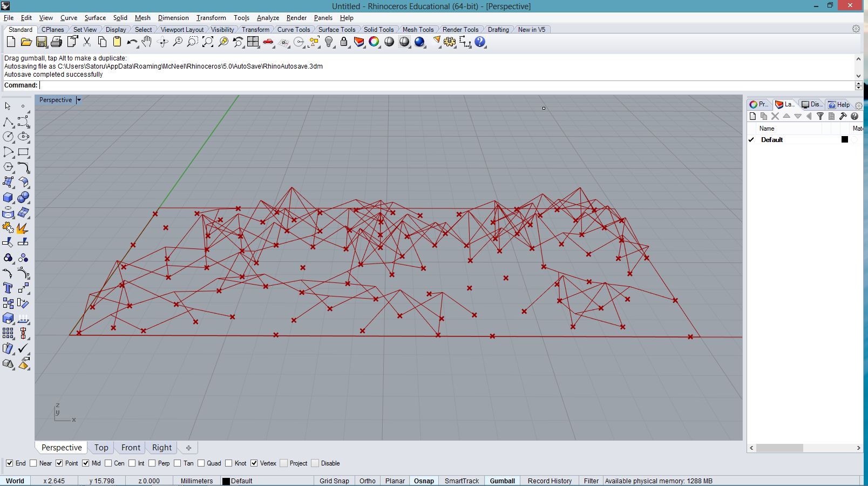Click the Gumball status bar button
Screen dimensions: 868x486
502,481
